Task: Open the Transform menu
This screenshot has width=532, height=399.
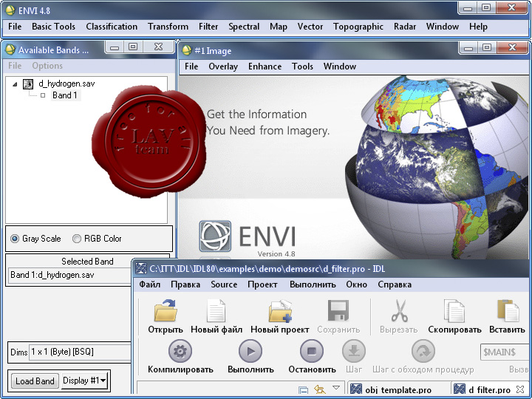Action: [x=168, y=27]
